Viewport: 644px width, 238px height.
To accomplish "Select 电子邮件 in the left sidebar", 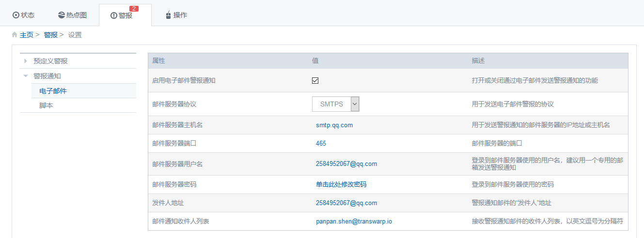I will [53, 91].
